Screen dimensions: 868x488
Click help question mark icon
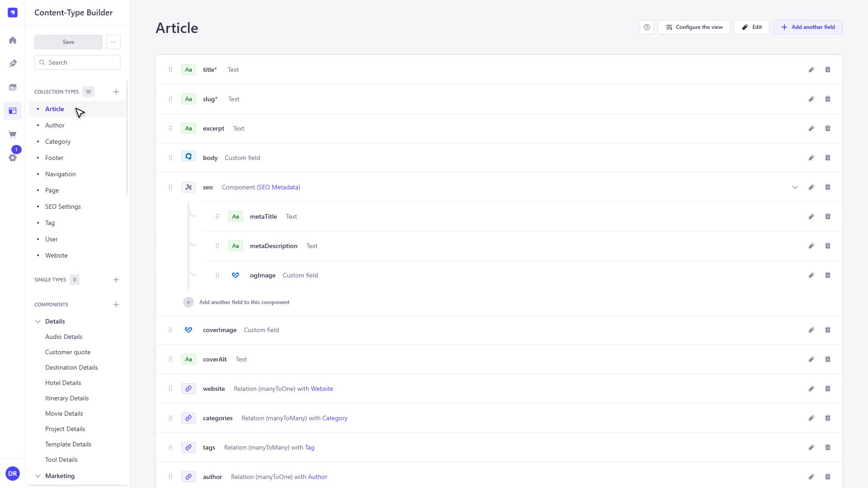[x=647, y=27]
